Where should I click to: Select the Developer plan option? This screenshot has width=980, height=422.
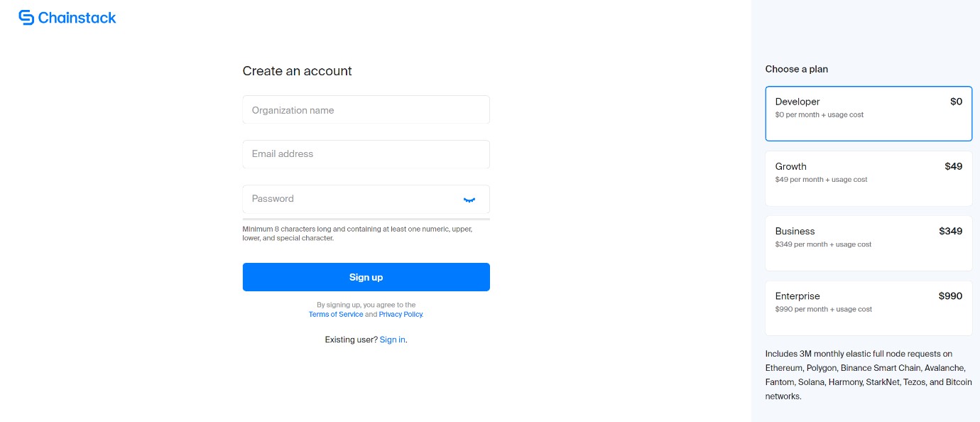868,114
